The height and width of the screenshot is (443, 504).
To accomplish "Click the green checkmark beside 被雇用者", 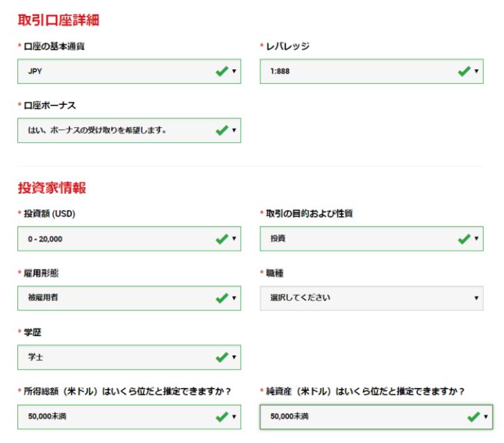I will click(222, 298).
